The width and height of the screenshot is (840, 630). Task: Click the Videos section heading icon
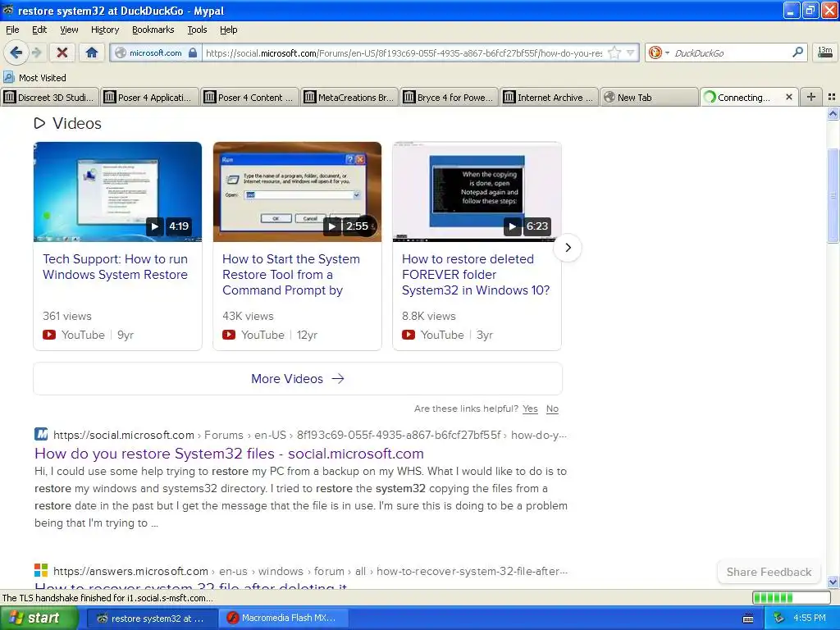click(39, 123)
